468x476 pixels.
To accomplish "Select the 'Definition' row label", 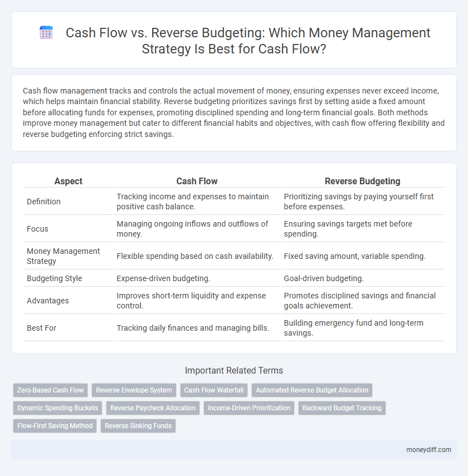I will pyautogui.click(x=44, y=202).
